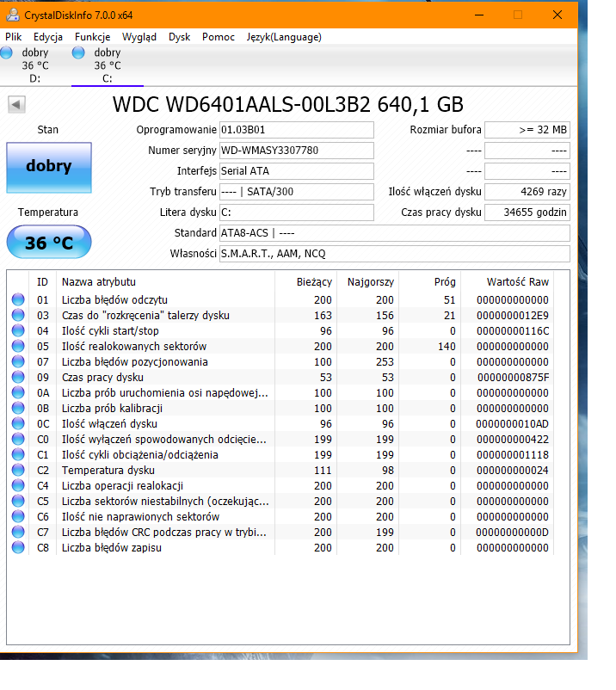Click the status orb for attribute 01
The height and width of the screenshot is (690, 616).
point(18,299)
